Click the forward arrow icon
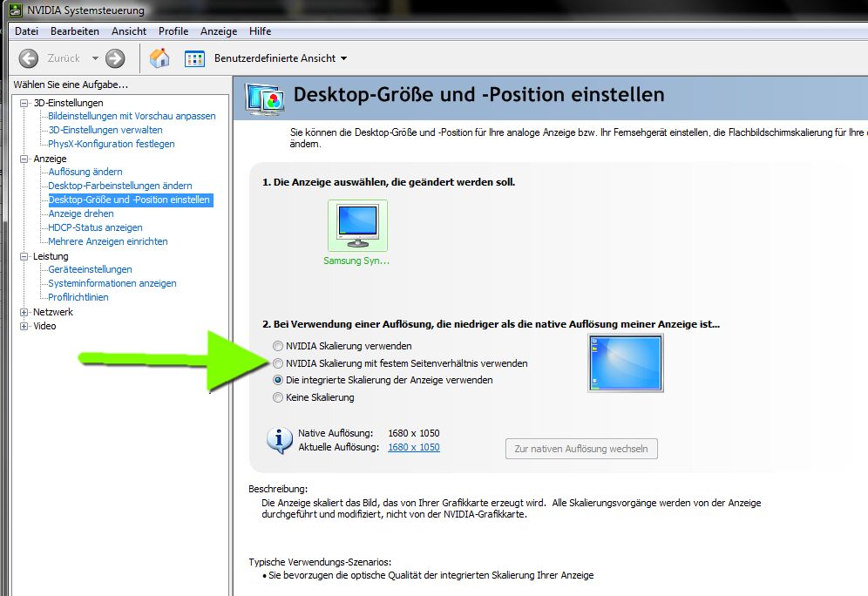The height and width of the screenshot is (596, 868). pyautogui.click(x=115, y=58)
